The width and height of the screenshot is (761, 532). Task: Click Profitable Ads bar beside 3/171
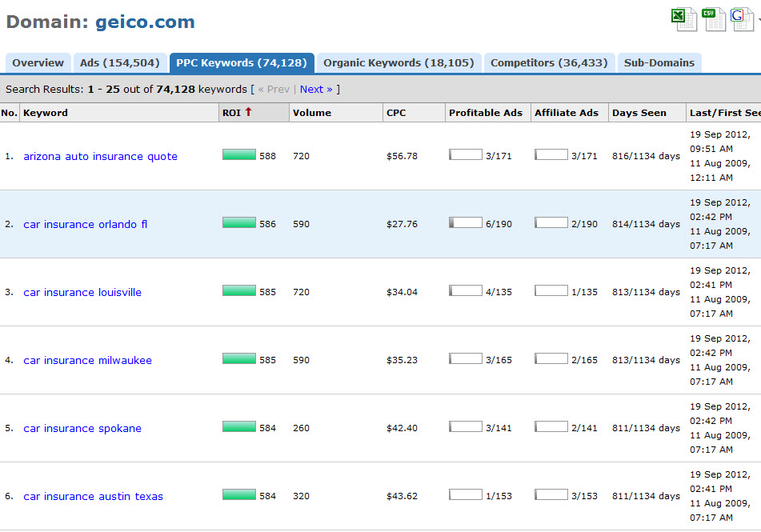[466, 154]
